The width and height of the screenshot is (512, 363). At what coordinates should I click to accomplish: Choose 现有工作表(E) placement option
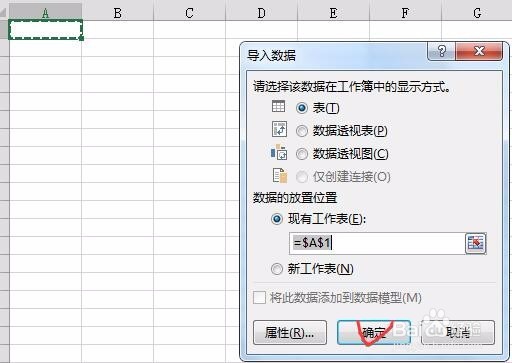click(277, 219)
